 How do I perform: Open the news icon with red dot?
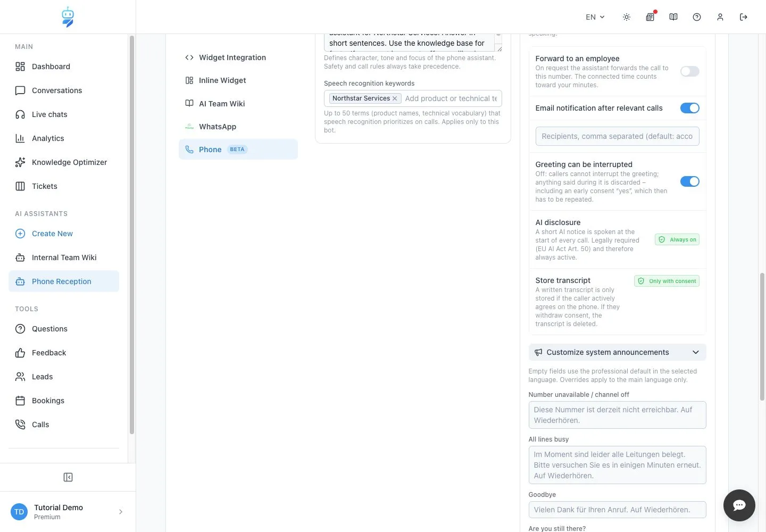(650, 17)
